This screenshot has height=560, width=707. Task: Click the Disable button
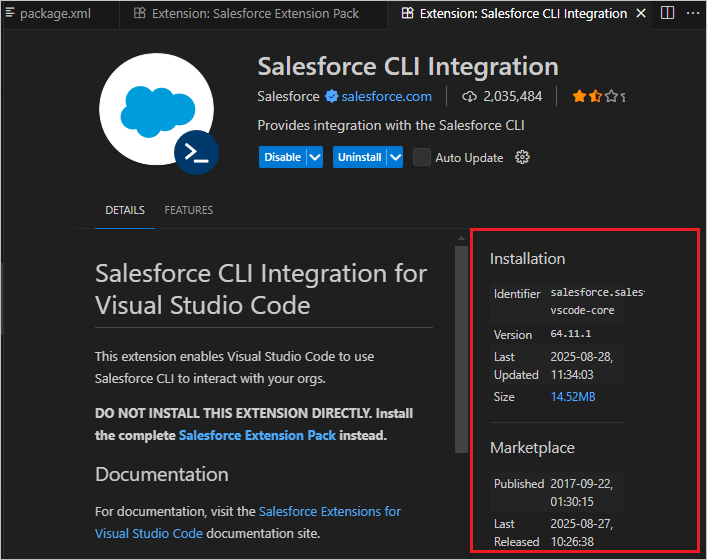283,157
